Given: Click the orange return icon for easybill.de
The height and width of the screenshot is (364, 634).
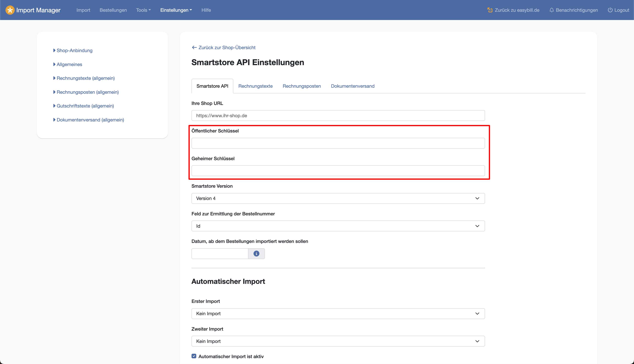Looking at the screenshot, I should click(490, 10).
